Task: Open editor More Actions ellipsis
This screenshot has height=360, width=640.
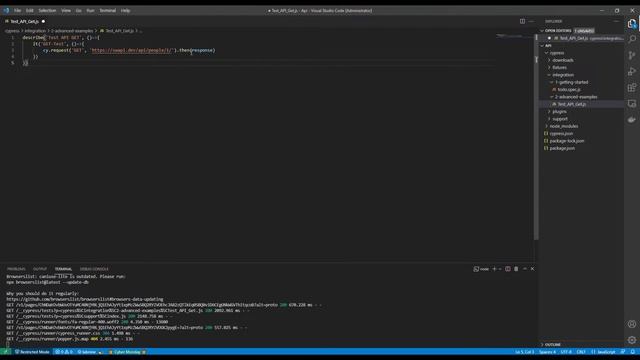Action: click(x=531, y=21)
